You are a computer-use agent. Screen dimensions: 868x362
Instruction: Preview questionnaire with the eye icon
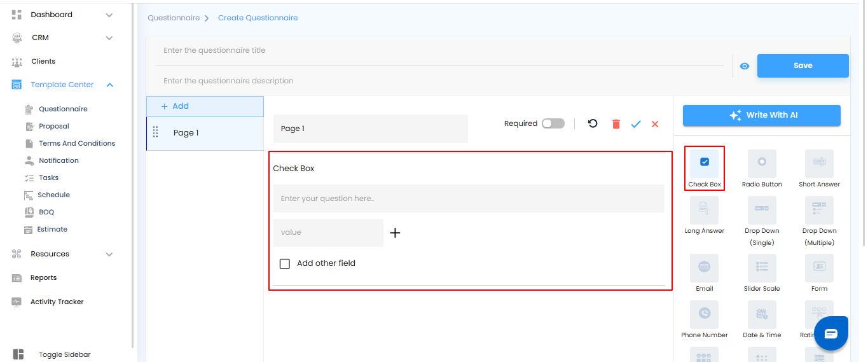coord(745,66)
